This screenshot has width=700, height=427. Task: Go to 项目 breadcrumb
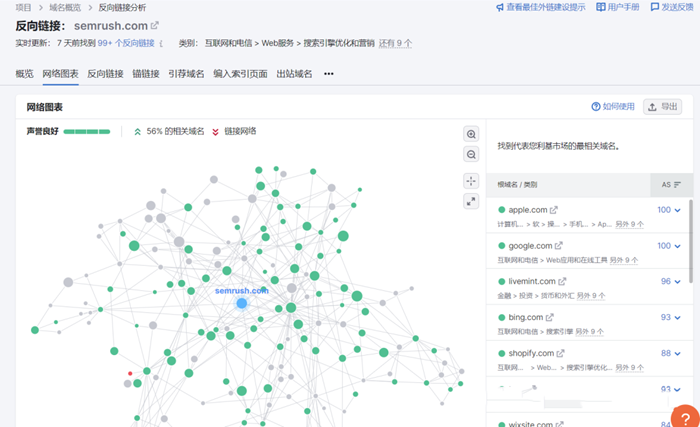pos(24,8)
